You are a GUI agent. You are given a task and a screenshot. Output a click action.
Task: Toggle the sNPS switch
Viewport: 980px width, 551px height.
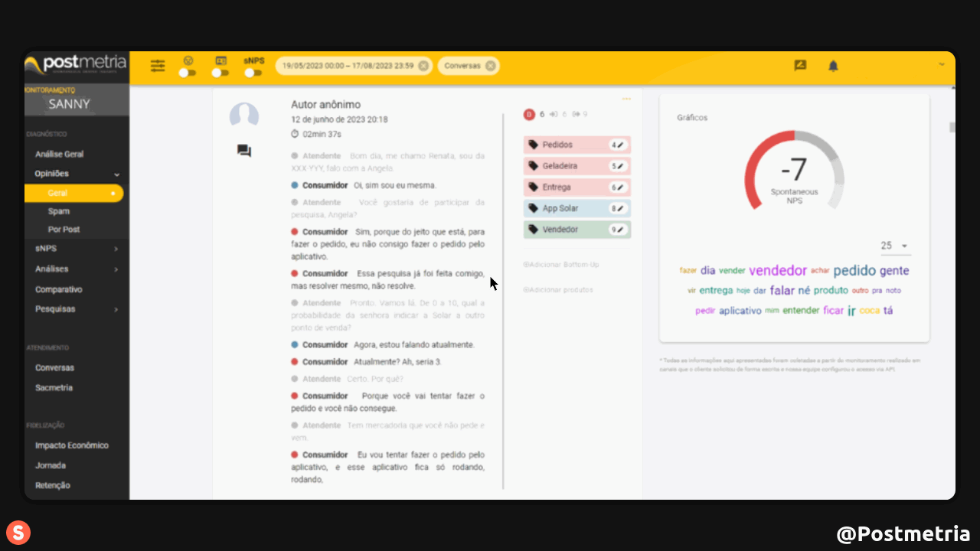[253, 73]
